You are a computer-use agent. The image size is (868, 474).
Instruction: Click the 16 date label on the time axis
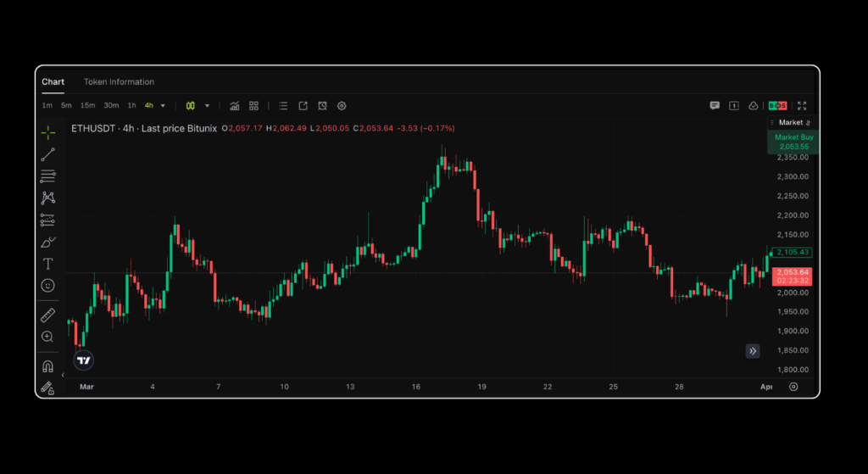click(415, 387)
